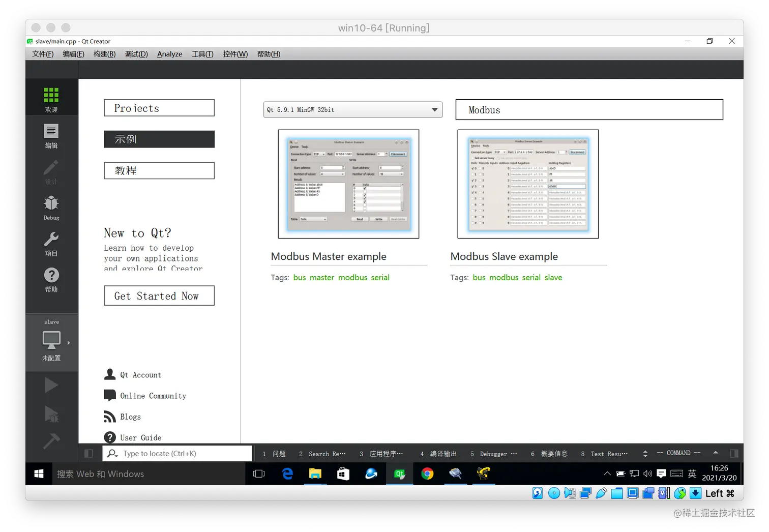Open the 编辑 (Edit) mode icon
Screen dimensions: 769x532
pos(51,131)
